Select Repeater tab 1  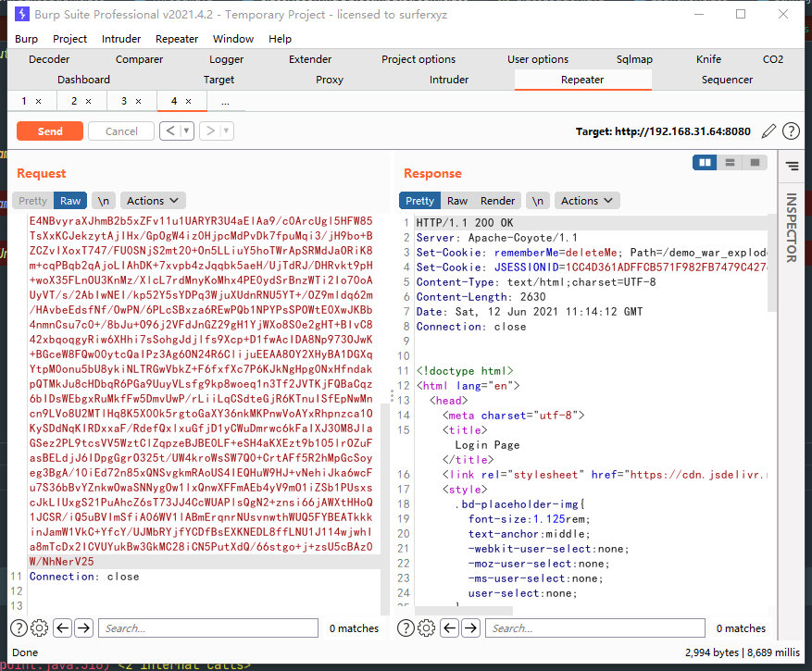tap(24, 102)
